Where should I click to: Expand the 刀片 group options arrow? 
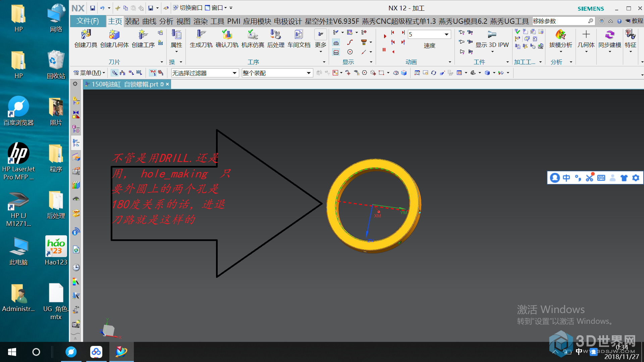(x=162, y=62)
